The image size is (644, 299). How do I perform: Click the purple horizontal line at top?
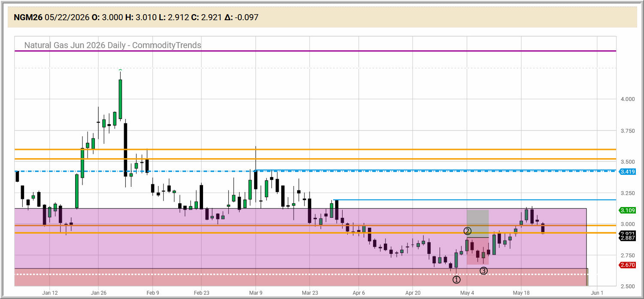point(315,51)
